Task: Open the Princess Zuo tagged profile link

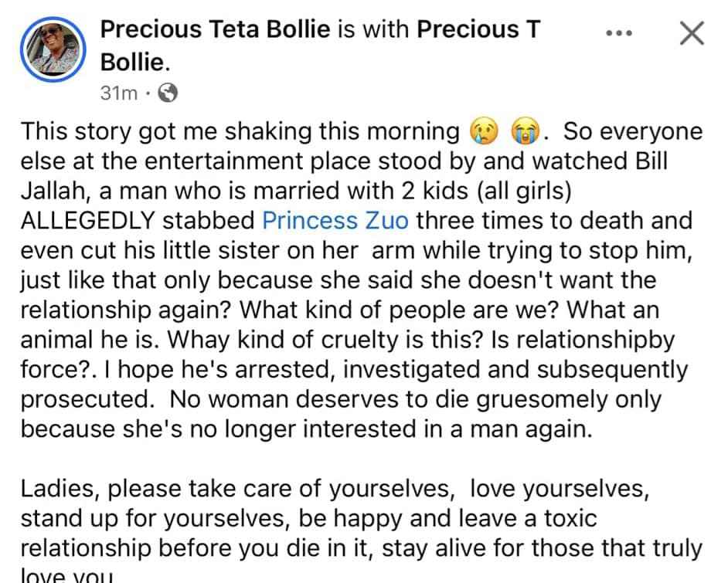Action: click(335, 220)
